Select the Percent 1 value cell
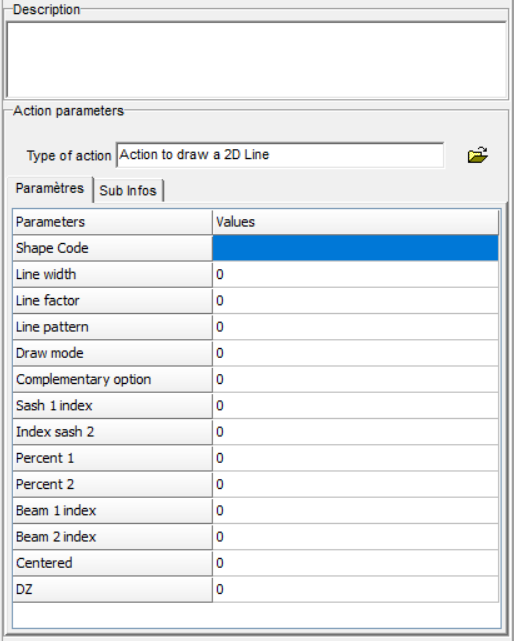 click(355, 458)
